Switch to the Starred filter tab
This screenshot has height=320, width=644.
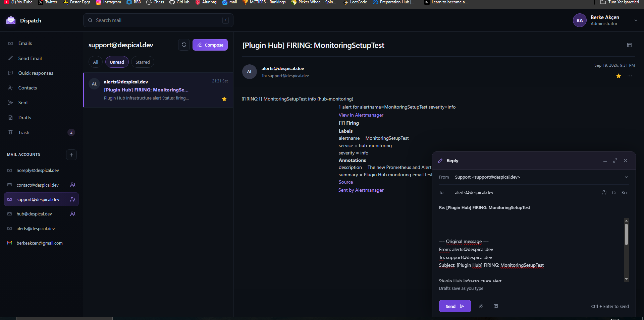[143, 62]
